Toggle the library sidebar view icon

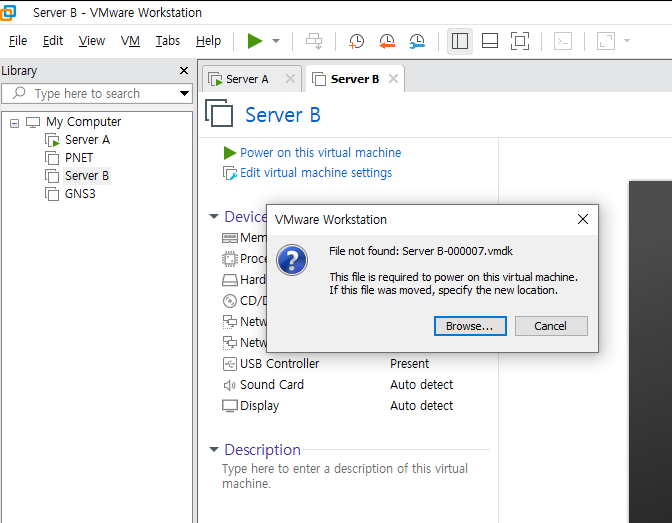pos(460,41)
